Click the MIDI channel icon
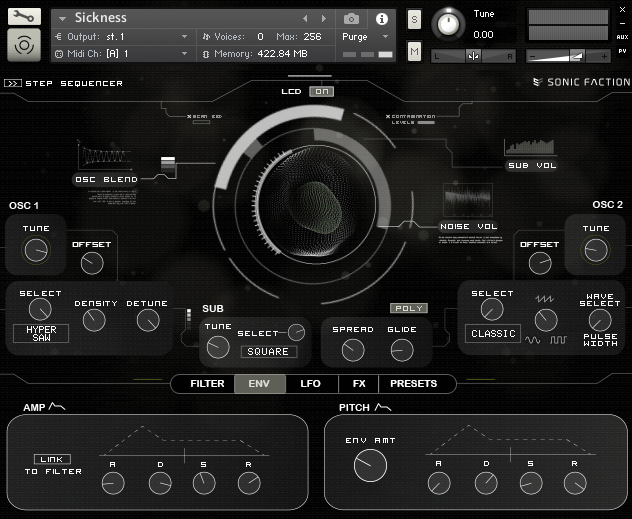The image size is (632, 519). click(59, 54)
